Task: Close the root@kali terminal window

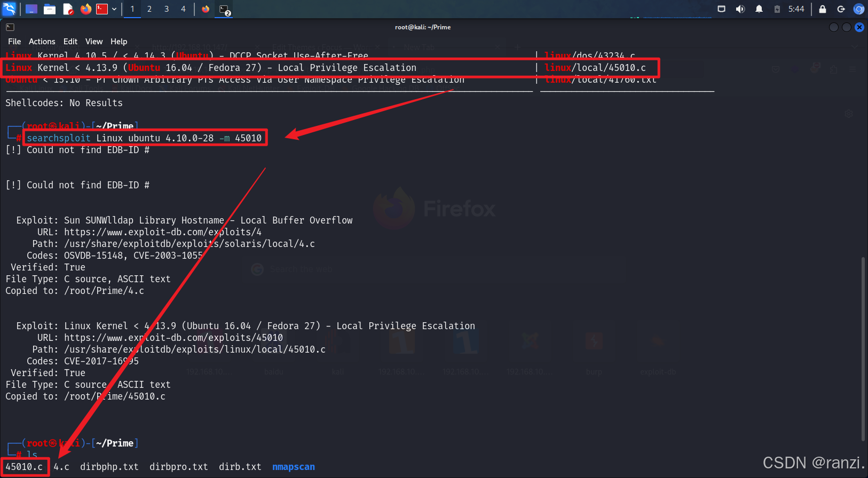Action: [x=859, y=27]
